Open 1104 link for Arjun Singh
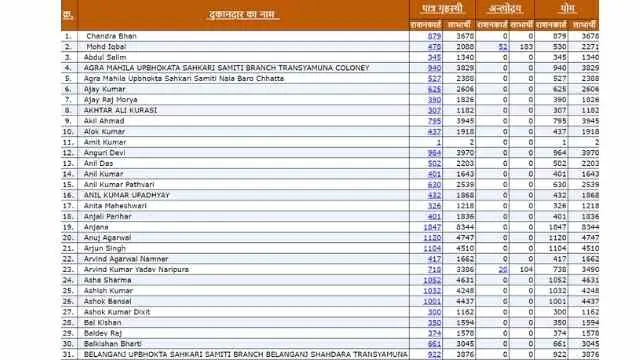The width and height of the screenshot is (640, 360). (432, 249)
